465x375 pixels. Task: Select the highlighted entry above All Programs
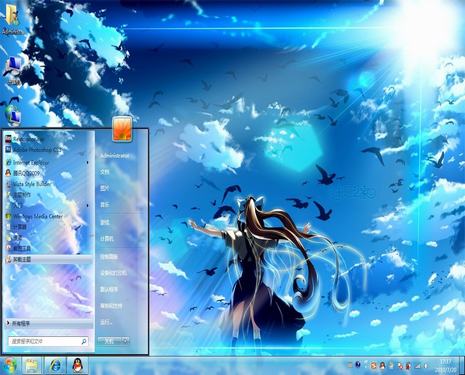click(49, 259)
